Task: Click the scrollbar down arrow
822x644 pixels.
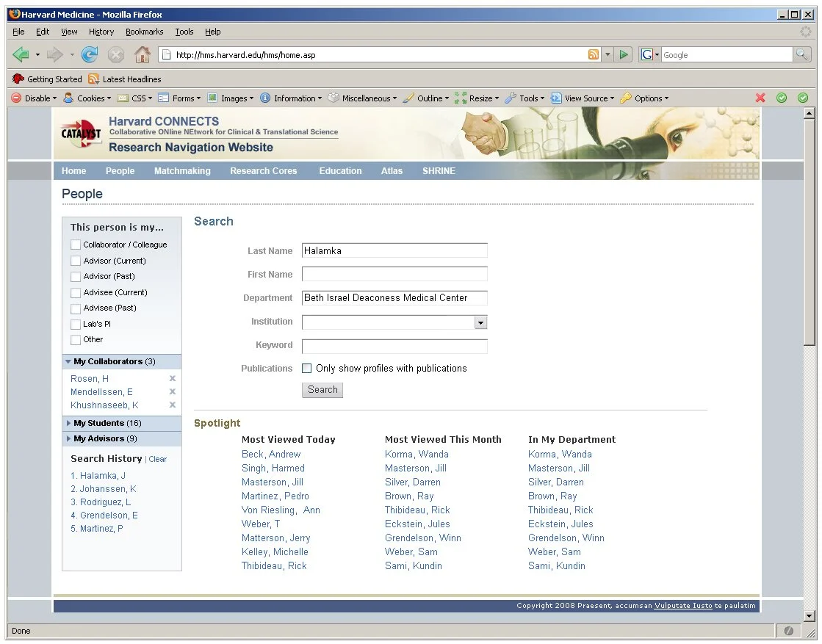Action: pos(809,616)
